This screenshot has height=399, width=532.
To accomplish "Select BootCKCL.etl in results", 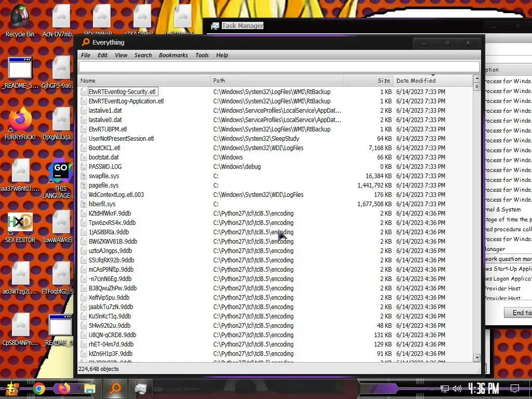I will 275,148.
